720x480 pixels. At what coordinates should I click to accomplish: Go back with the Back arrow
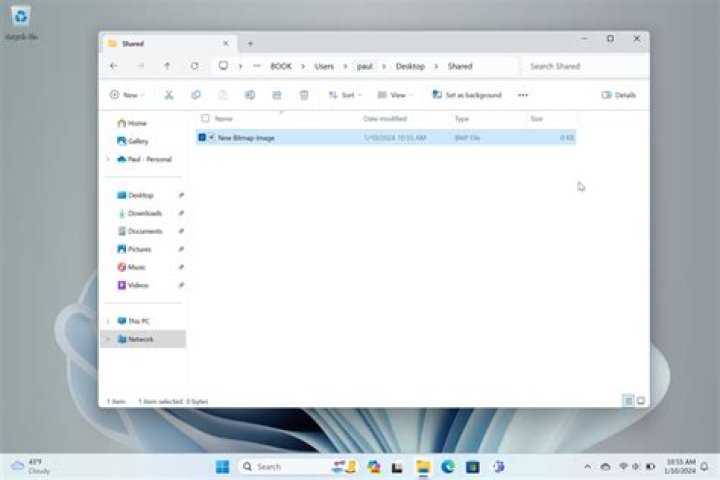tap(113, 66)
